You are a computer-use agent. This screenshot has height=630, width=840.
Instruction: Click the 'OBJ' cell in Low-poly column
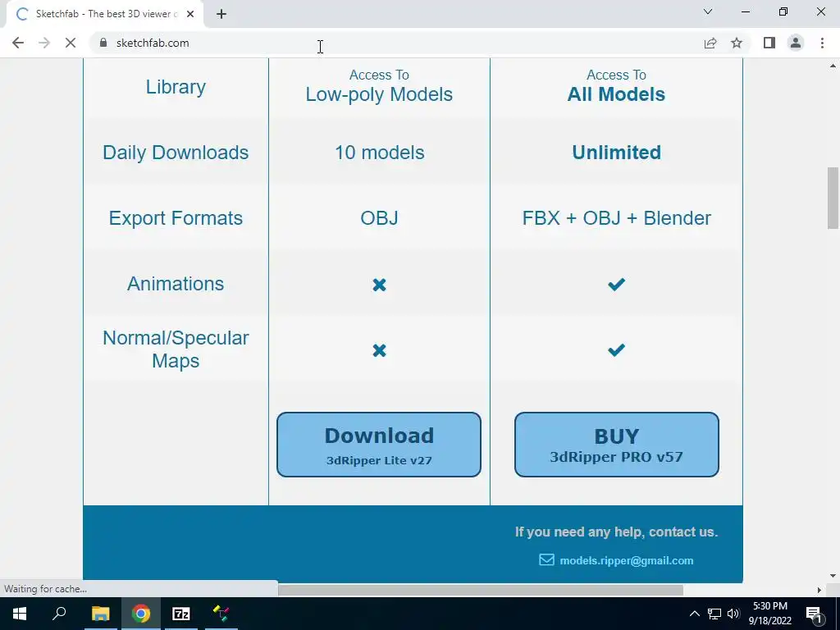(x=379, y=218)
